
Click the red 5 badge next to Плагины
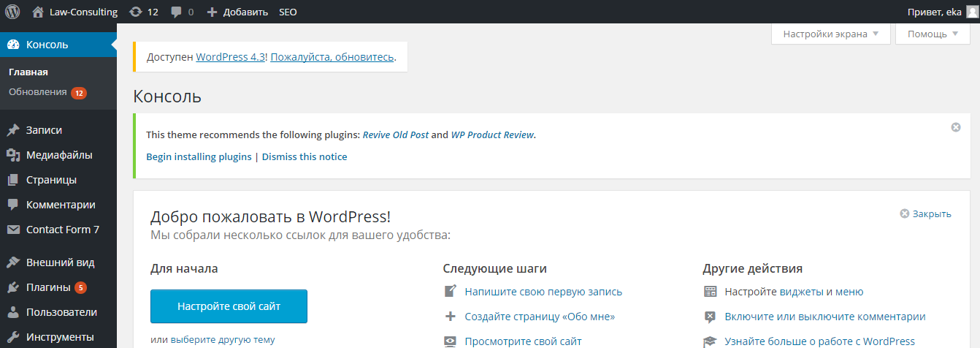tap(80, 287)
